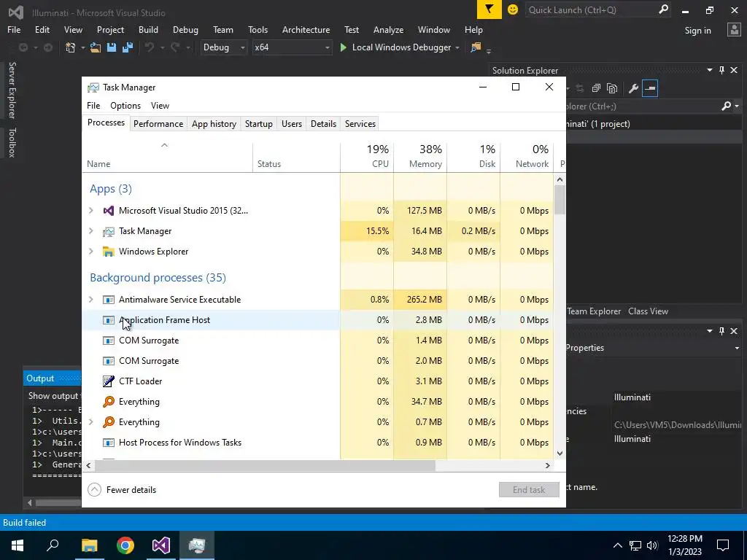This screenshot has width=747, height=560.
Task: Toggle pin on Solution Explorer panel
Action: [721, 70]
